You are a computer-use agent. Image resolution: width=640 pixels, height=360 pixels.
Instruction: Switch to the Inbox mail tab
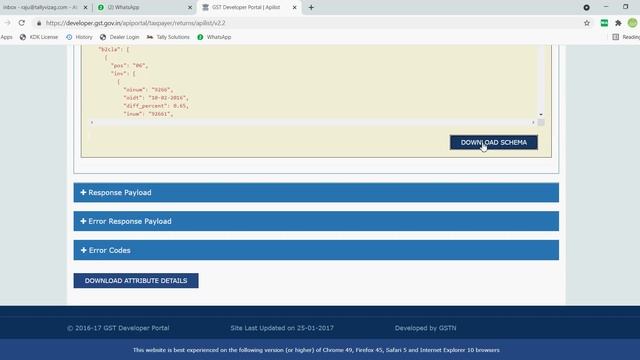[41, 7]
